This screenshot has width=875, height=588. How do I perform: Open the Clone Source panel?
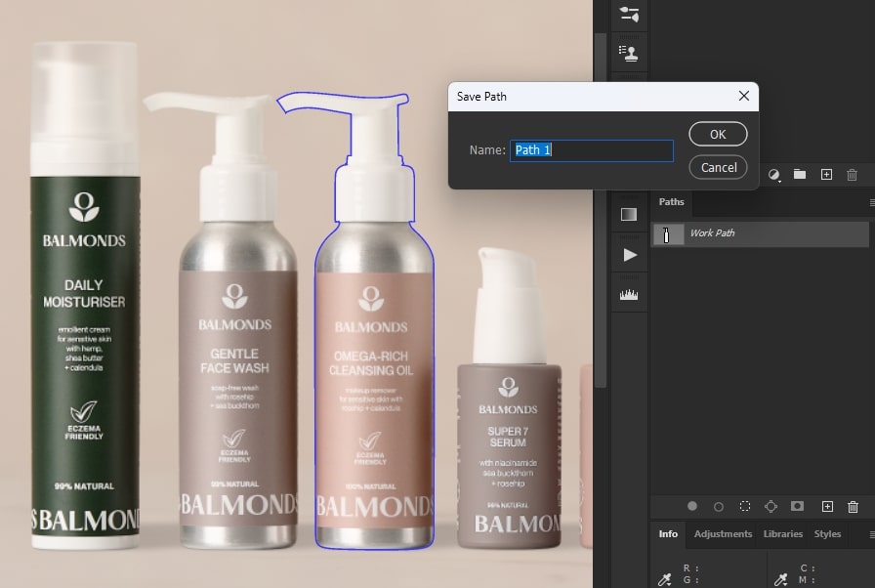[x=629, y=50]
